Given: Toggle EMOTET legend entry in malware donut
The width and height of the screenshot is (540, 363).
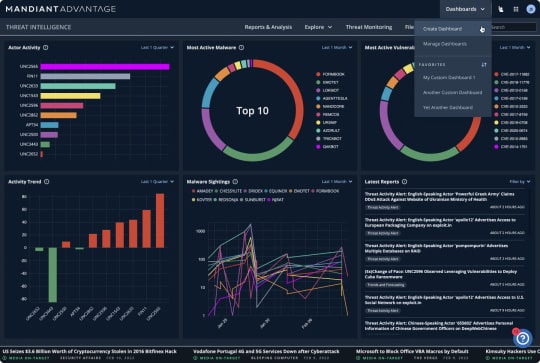Looking at the screenshot, I should click(x=327, y=82).
